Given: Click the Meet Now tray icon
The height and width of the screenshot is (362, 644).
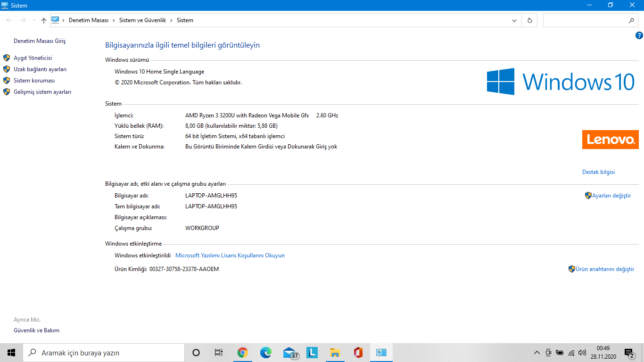Looking at the screenshot, I should coord(548,353).
